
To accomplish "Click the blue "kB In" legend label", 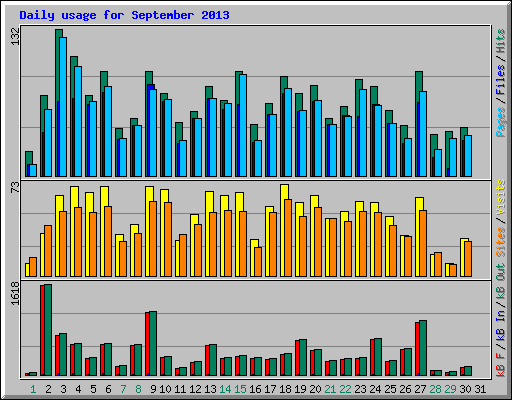I will click(500, 326).
